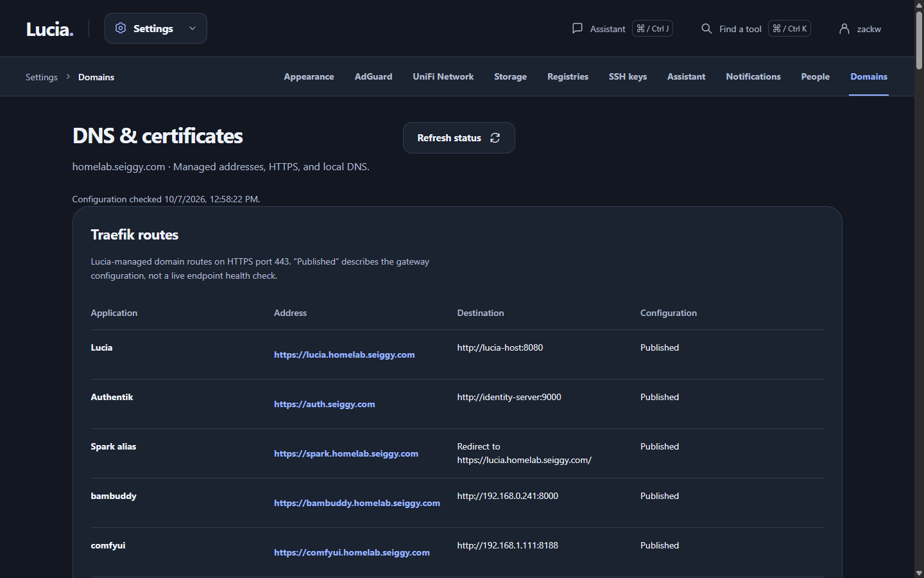Open the zackw account menu
924x578 pixels.
point(860,28)
